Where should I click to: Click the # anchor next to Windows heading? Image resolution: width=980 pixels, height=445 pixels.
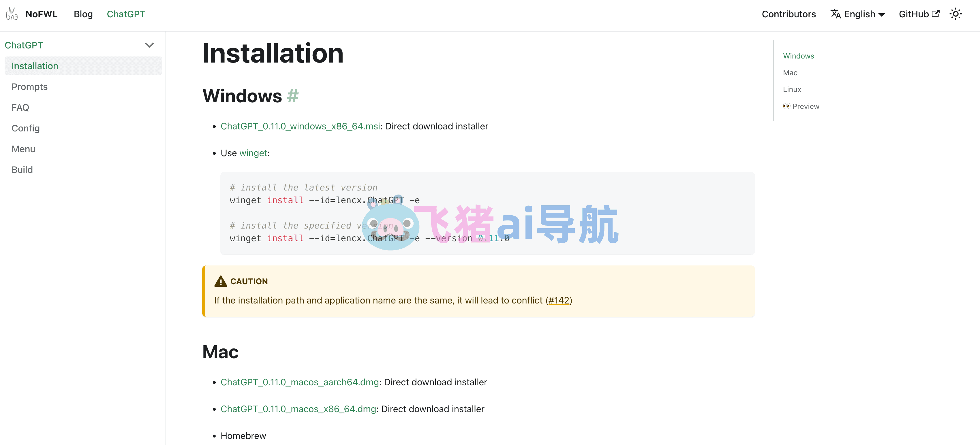292,96
